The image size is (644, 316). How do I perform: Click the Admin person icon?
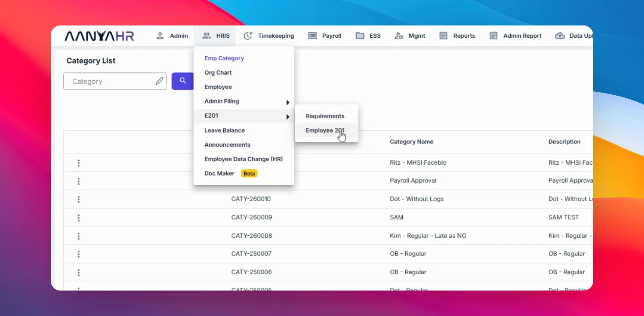point(160,36)
